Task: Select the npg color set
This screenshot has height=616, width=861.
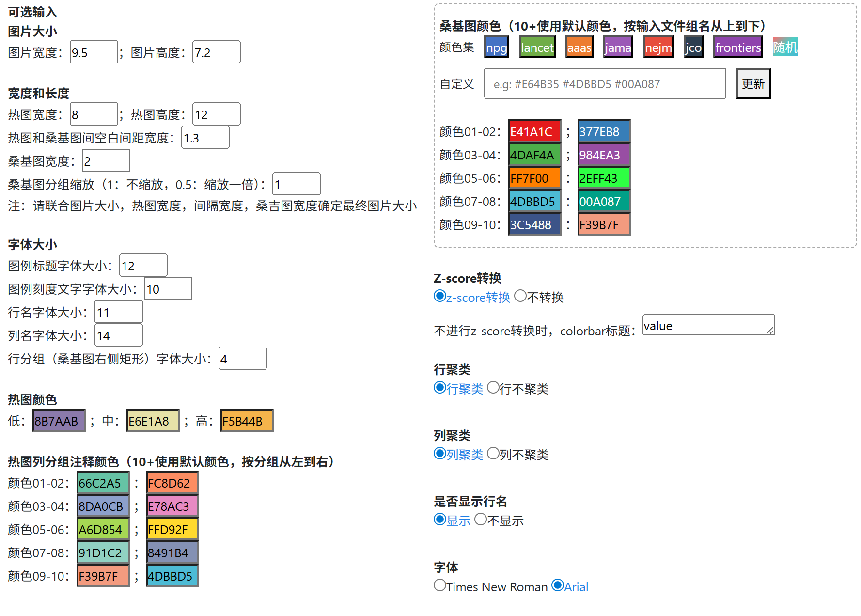Action: 496,47
